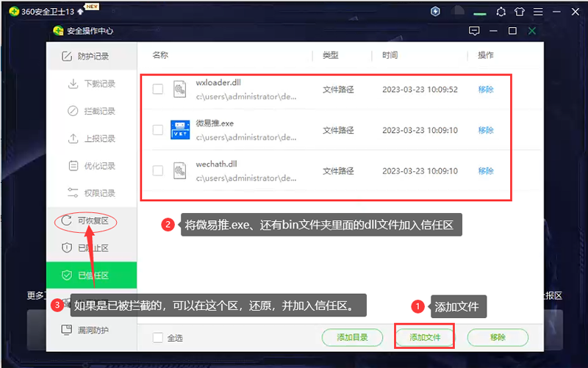Click the wechath.dll file icon
Viewport: 588px width, 368px height.
(x=179, y=170)
